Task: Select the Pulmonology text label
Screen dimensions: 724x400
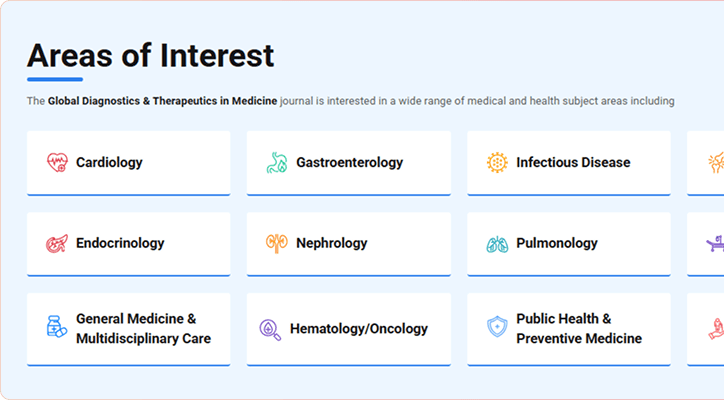Action: [557, 243]
